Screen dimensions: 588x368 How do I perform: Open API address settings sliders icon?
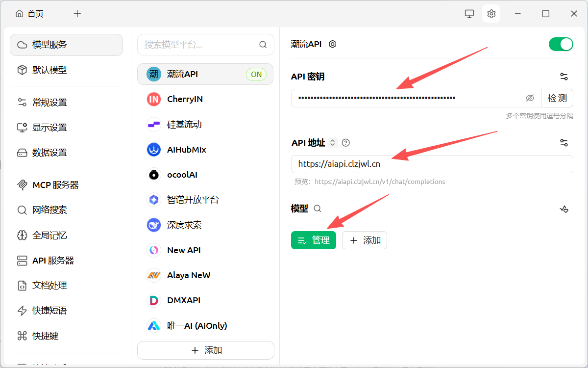point(564,143)
